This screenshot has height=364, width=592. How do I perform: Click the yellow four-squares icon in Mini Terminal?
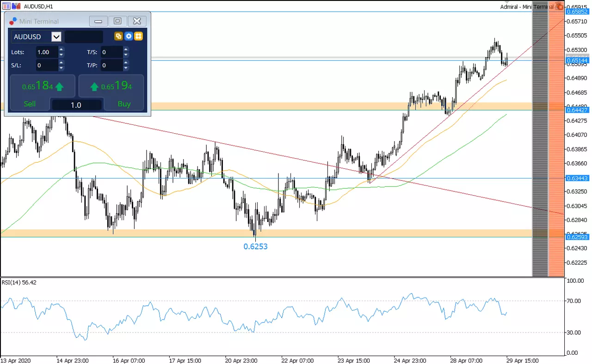pyautogui.click(x=138, y=36)
